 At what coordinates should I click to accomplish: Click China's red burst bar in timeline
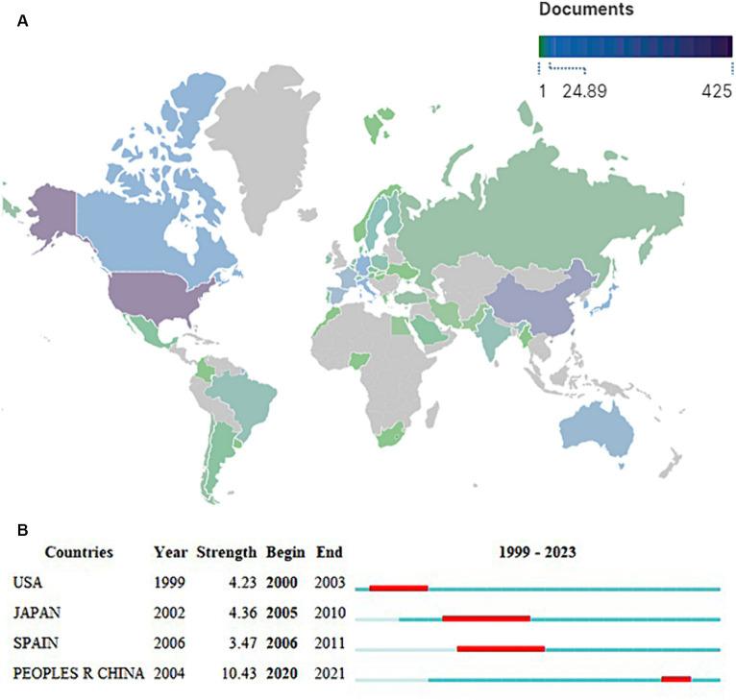[675, 679]
